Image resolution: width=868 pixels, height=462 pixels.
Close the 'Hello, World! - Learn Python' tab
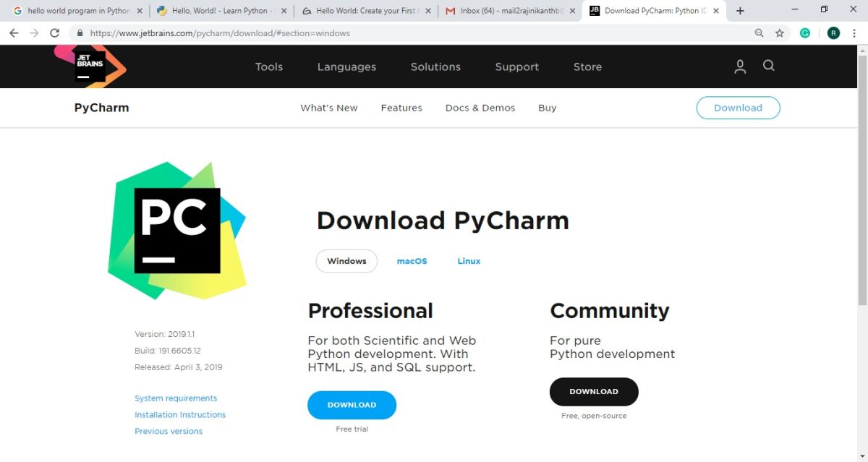coord(284,11)
